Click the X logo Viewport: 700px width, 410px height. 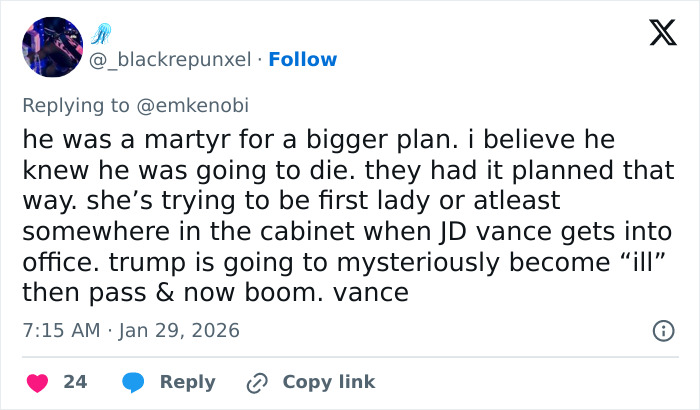[656, 35]
